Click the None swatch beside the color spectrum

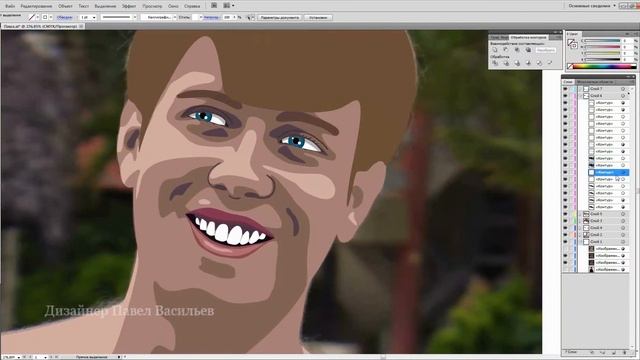tap(570, 67)
